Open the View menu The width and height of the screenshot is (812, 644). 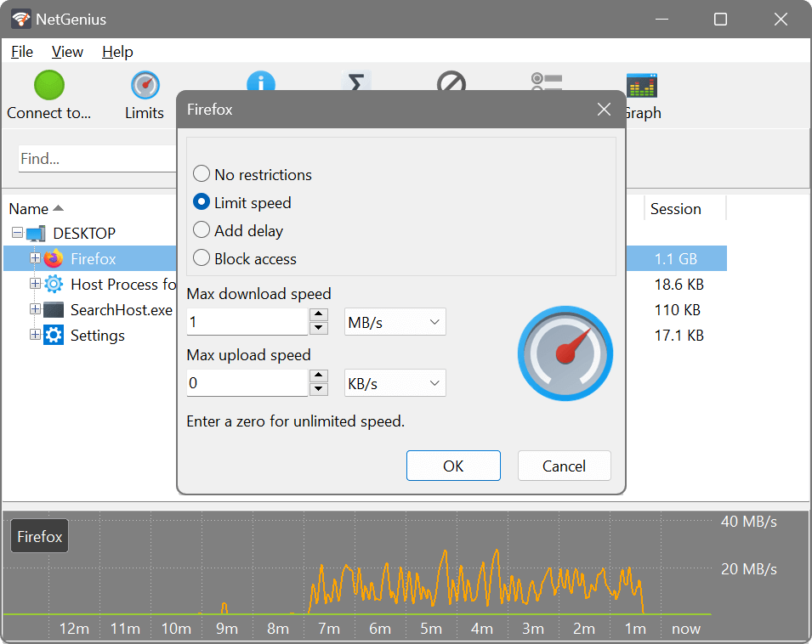coord(67,52)
